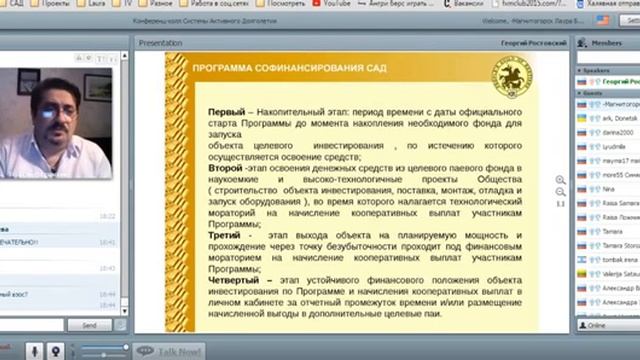Click the Members panel header icon
Viewport: 640px width, 360px height.
pyautogui.click(x=582, y=42)
